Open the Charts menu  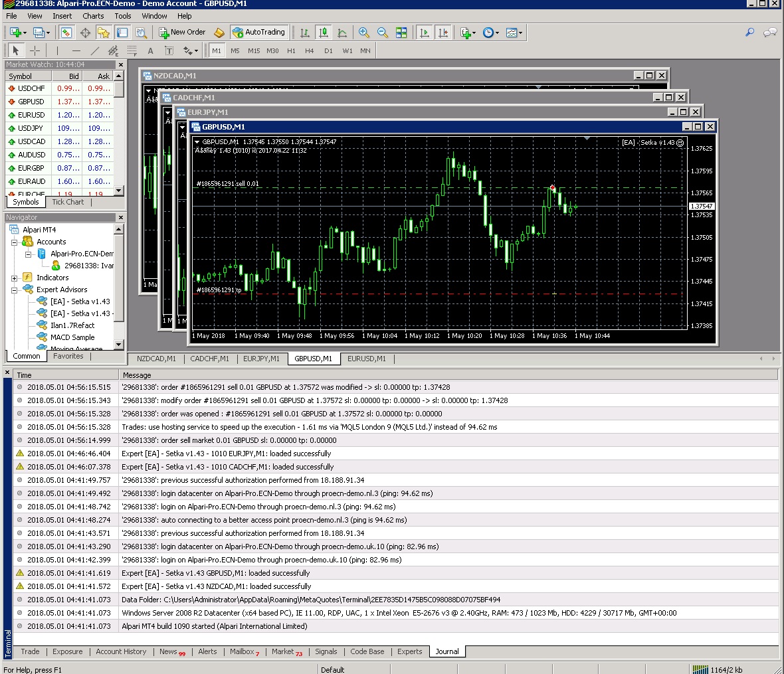click(93, 16)
